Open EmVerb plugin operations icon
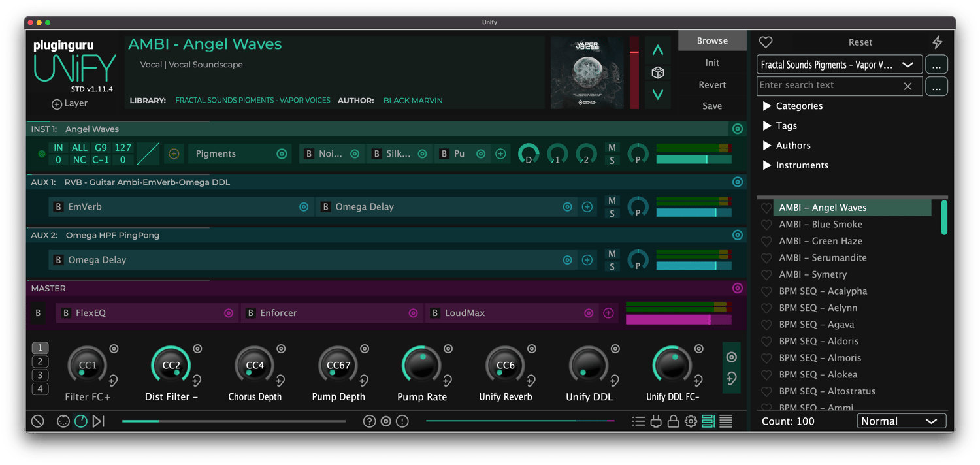Screen dimensions: 980x465 click(x=304, y=207)
